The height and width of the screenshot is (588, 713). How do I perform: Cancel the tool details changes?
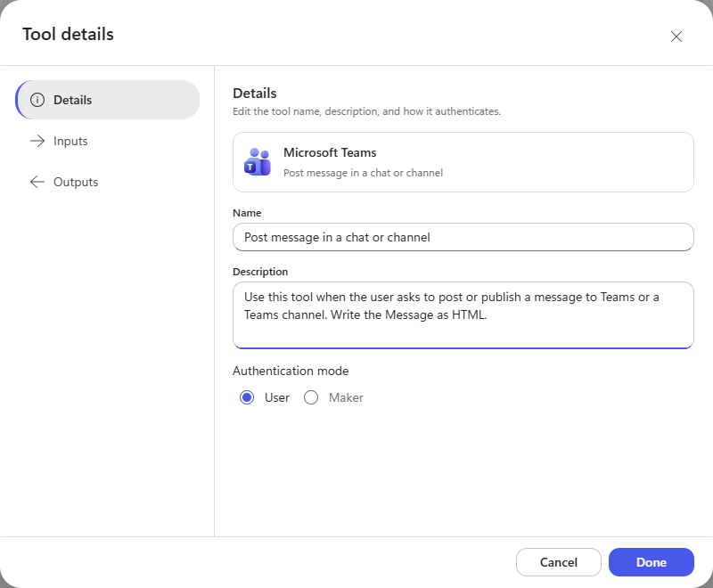click(x=559, y=562)
